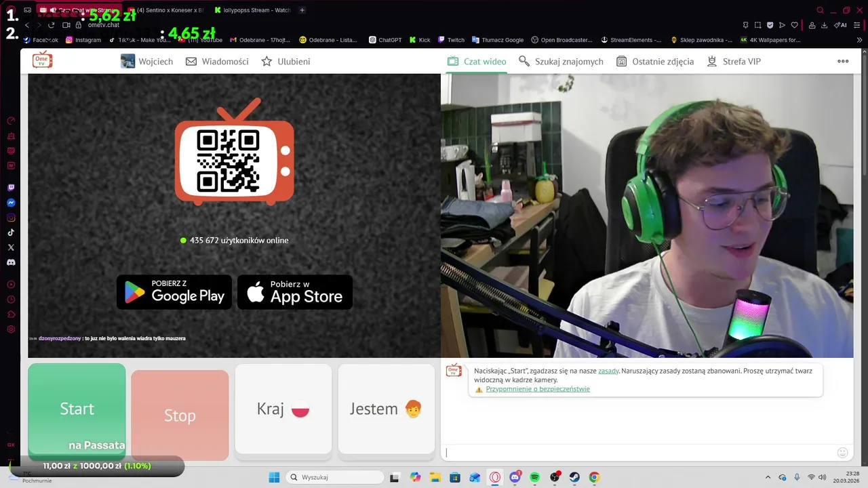Switch to lollypopss Stream Kick tab
The height and width of the screenshot is (488, 868).
(x=252, y=10)
